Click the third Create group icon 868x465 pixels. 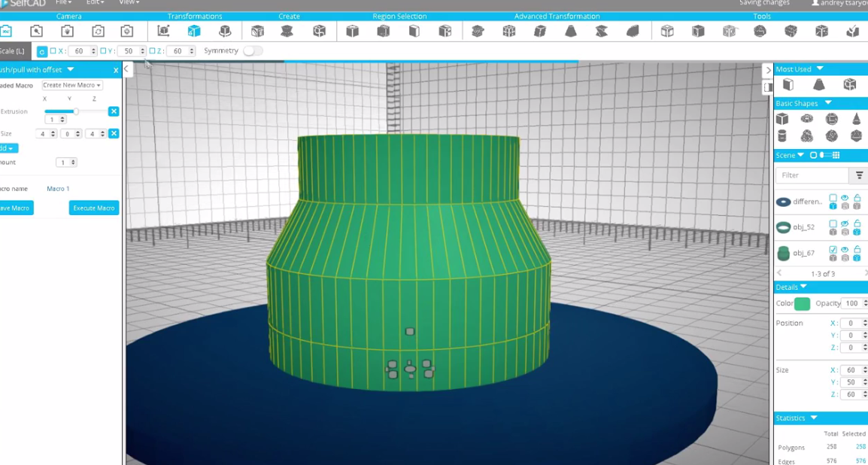pyautogui.click(x=320, y=31)
